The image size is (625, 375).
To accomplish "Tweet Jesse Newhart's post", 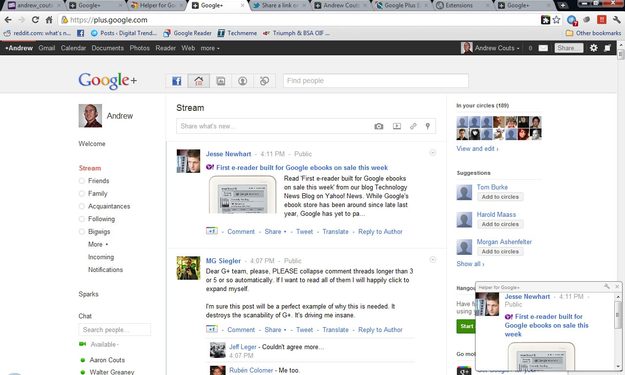I will pyautogui.click(x=305, y=232).
